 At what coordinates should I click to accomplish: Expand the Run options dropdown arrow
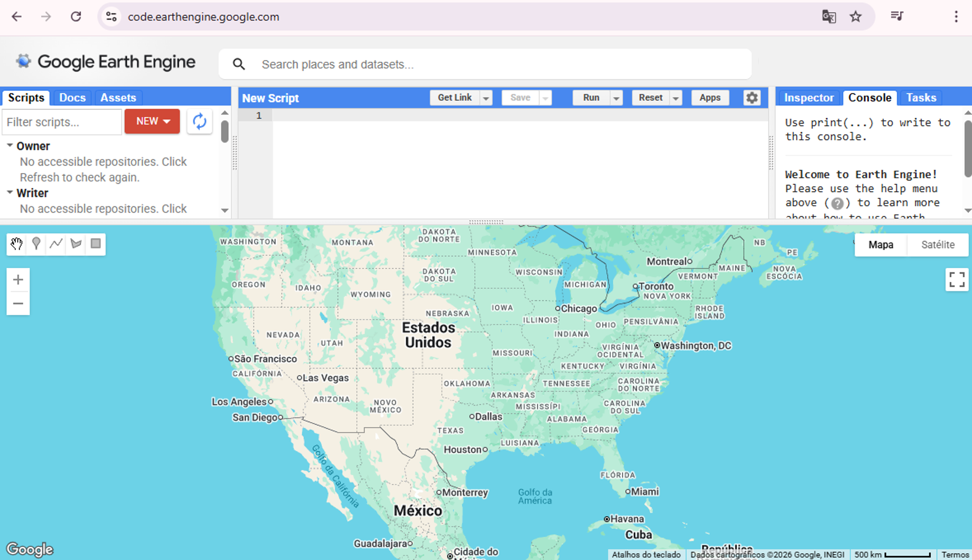[616, 98]
